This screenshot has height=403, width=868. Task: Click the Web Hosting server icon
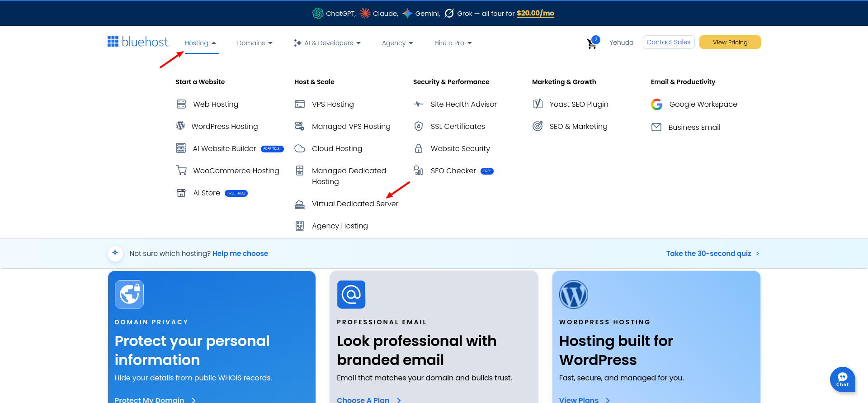181,104
